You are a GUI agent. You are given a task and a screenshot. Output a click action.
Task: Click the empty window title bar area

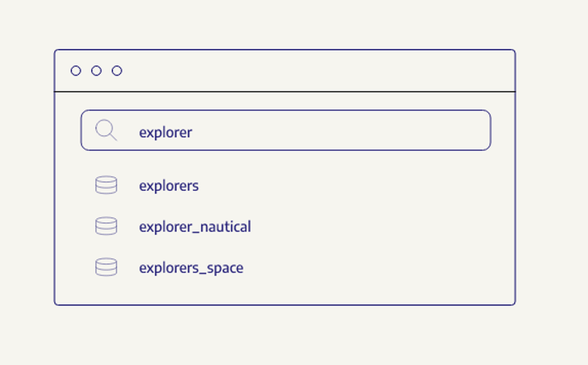(x=319, y=71)
